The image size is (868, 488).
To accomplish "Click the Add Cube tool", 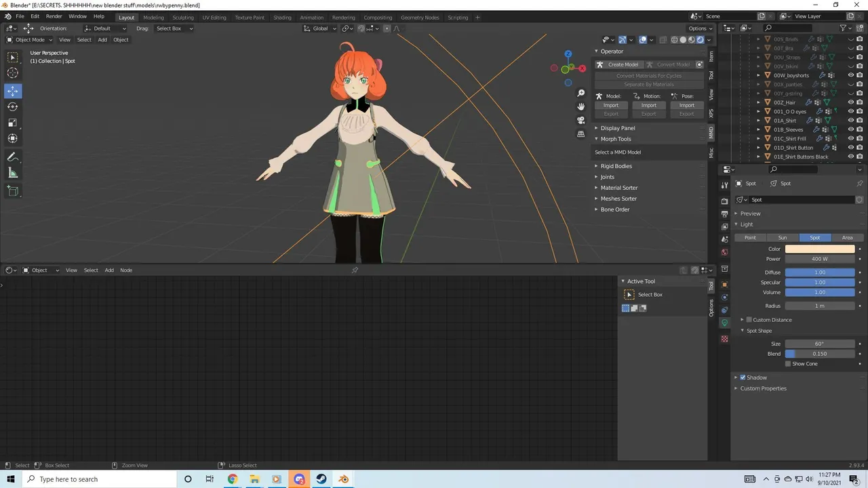I will click(x=13, y=191).
